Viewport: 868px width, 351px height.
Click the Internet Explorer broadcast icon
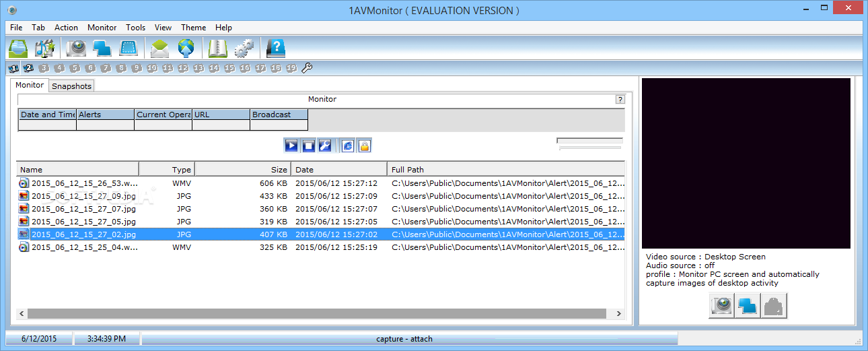coord(348,146)
